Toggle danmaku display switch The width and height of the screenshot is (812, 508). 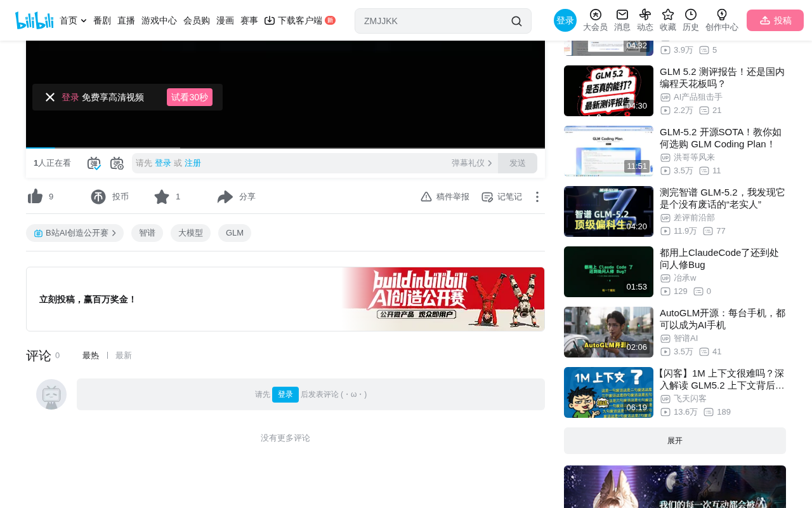[94, 163]
